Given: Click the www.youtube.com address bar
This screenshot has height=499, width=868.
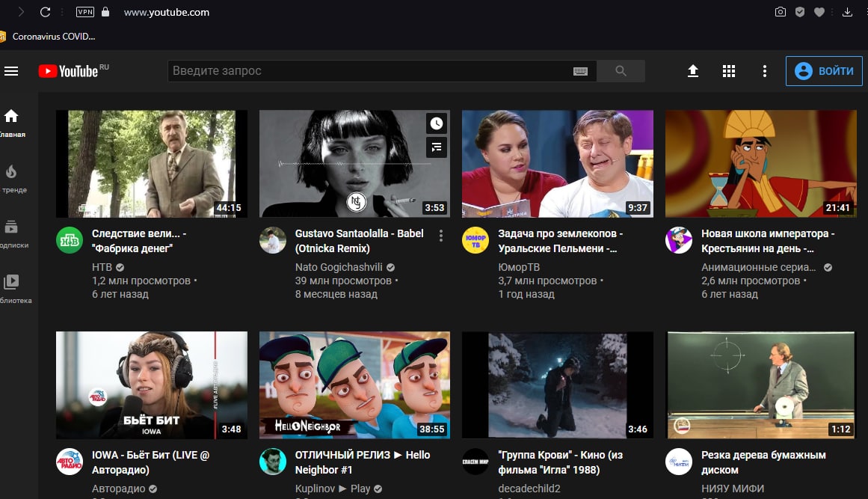Looking at the screenshot, I should pos(166,12).
